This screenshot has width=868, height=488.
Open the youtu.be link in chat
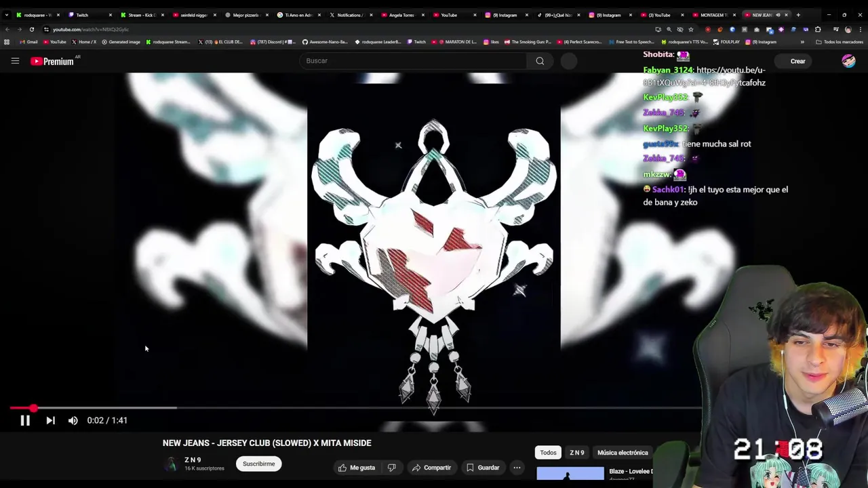click(704, 76)
